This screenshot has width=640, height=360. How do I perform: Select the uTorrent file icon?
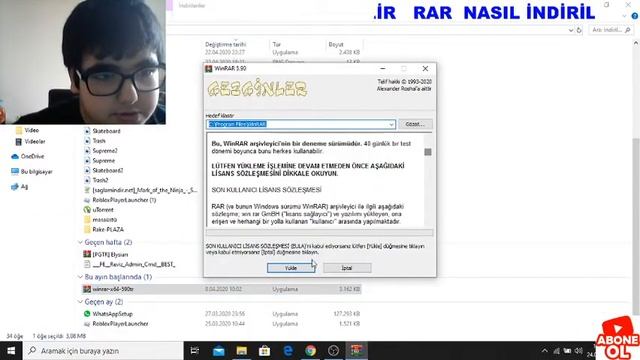pyautogui.click(x=87, y=210)
